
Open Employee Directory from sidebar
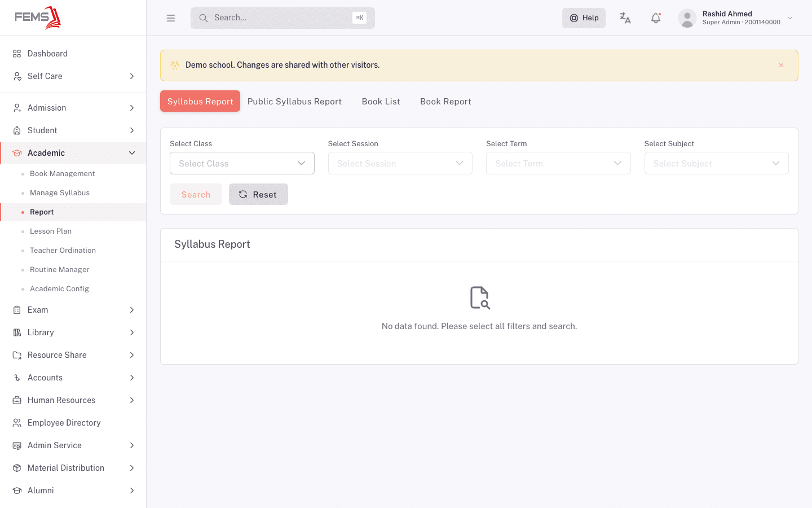64,423
